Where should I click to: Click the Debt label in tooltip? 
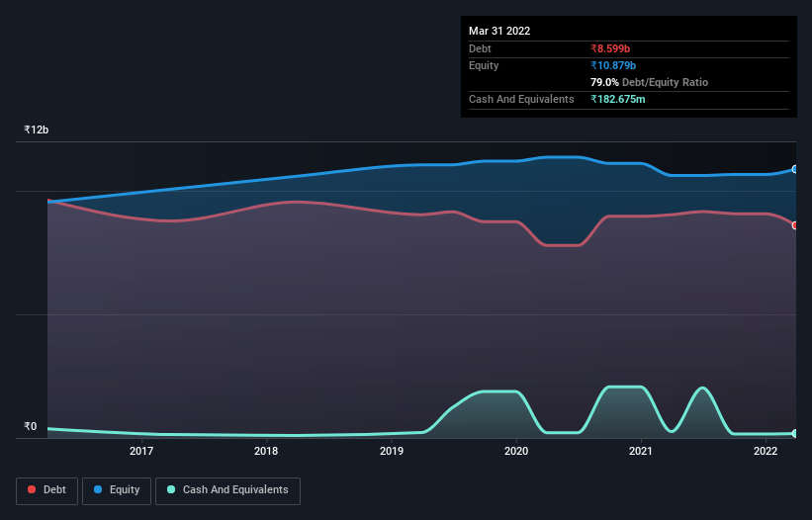[x=480, y=48]
